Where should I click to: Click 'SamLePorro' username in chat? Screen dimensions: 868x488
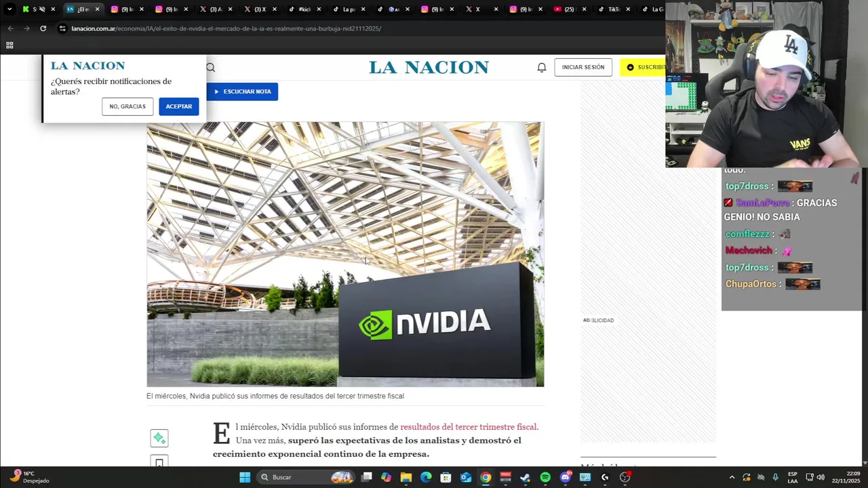(762, 203)
